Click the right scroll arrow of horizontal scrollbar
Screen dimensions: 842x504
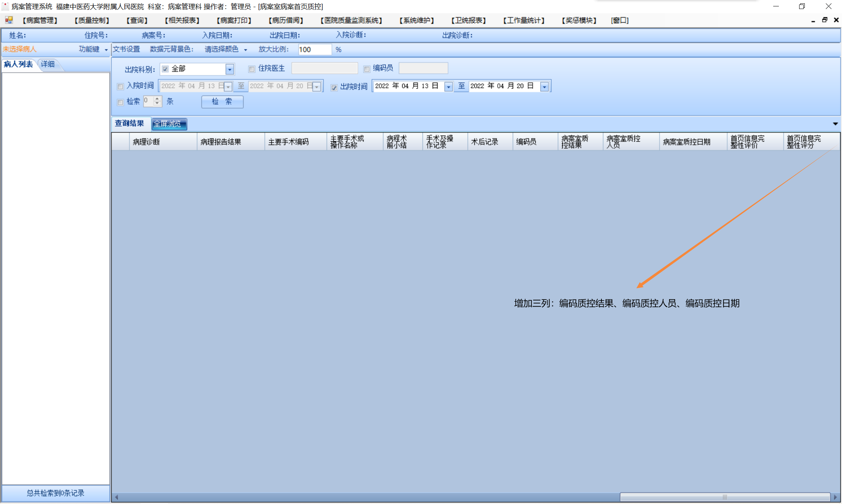click(x=835, y=497)
